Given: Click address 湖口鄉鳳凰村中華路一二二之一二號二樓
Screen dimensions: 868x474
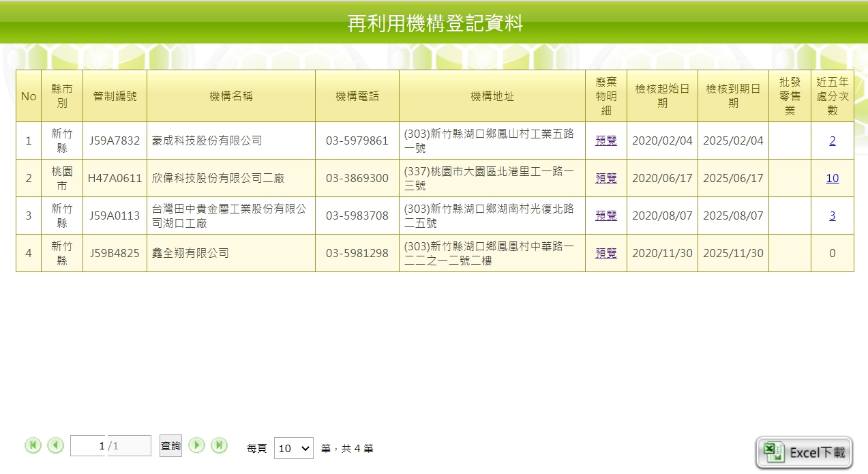Looking at the screenshot, I should [x=490, y=253].
